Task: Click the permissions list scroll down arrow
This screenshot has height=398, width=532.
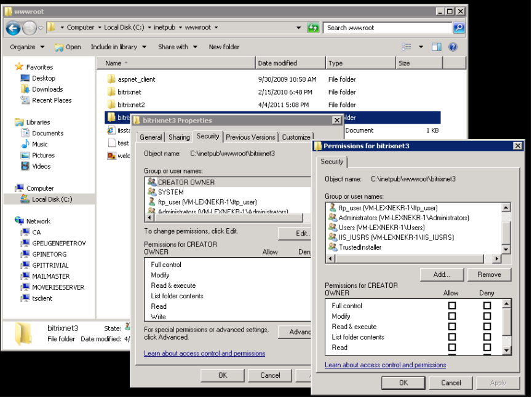Action: click(506, 350)
